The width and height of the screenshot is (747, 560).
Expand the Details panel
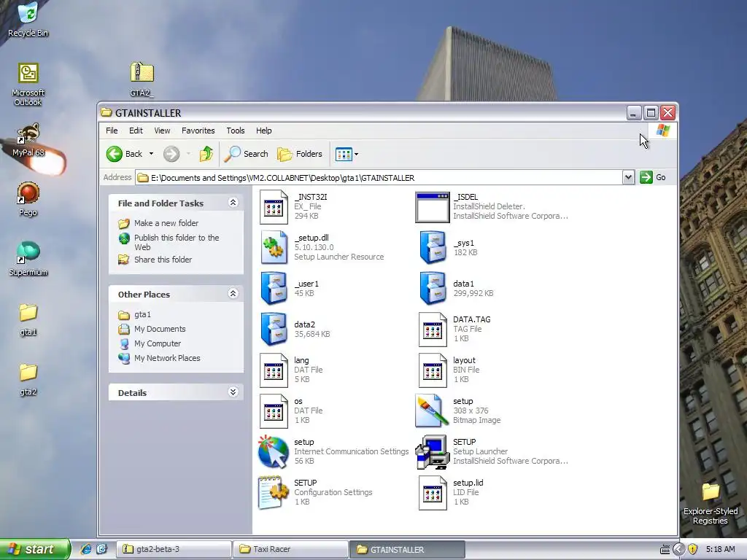point(233,392)
